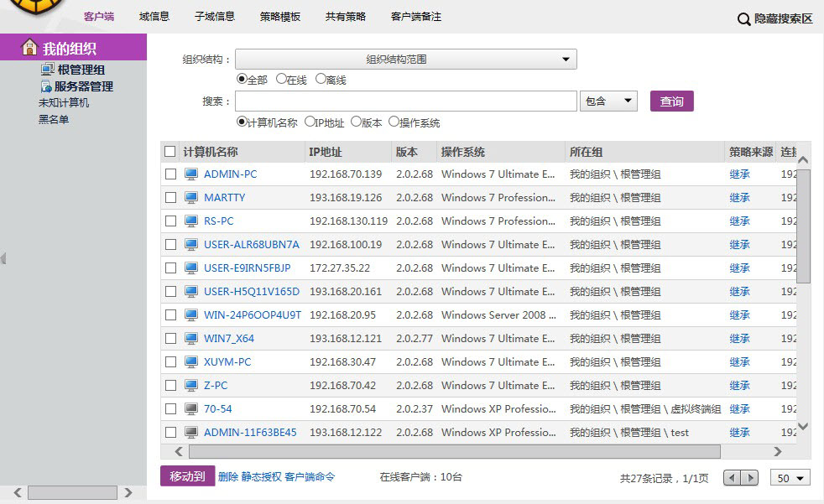Viewport: 824px width, 504px height.
Task: Click the computer icon next to ADMIN-PC
Action: click(191, 174)
